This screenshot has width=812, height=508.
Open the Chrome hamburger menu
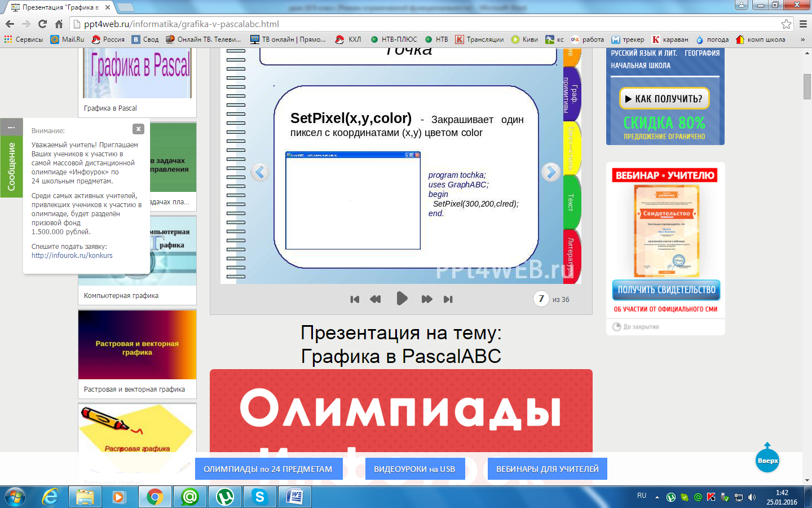[804, 24]
